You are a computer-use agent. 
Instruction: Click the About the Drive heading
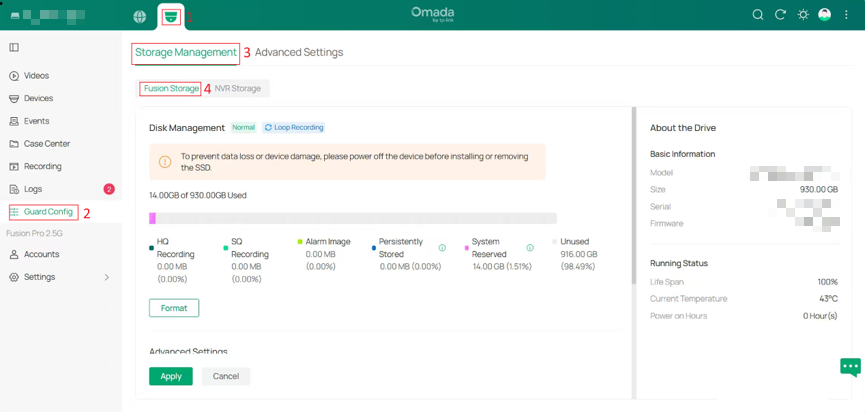(683, 128)
